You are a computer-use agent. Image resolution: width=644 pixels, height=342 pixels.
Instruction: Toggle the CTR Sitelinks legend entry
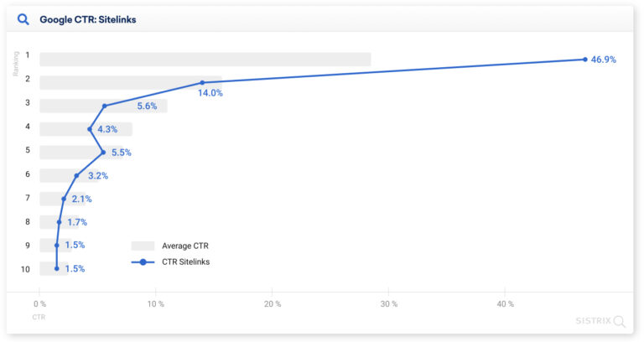pyautogui.click(x=185, y=262)
